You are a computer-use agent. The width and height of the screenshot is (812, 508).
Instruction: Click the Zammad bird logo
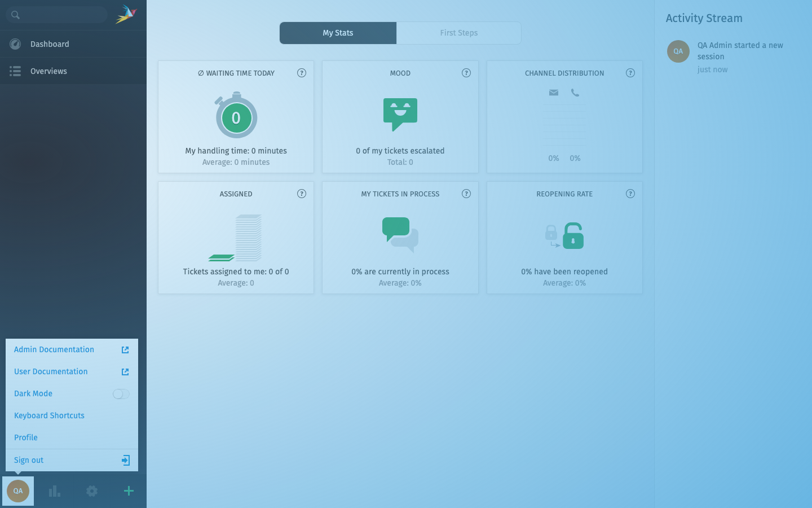point(126,14)
